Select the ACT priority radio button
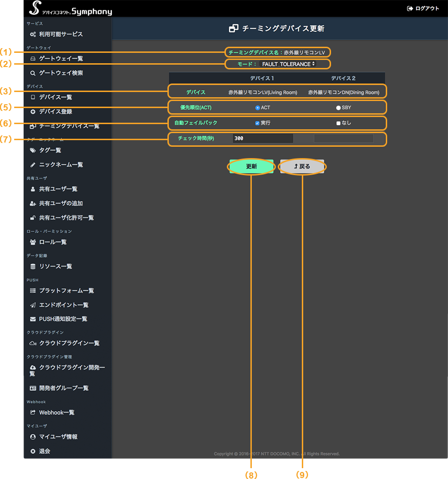 (x=257, y=108)
